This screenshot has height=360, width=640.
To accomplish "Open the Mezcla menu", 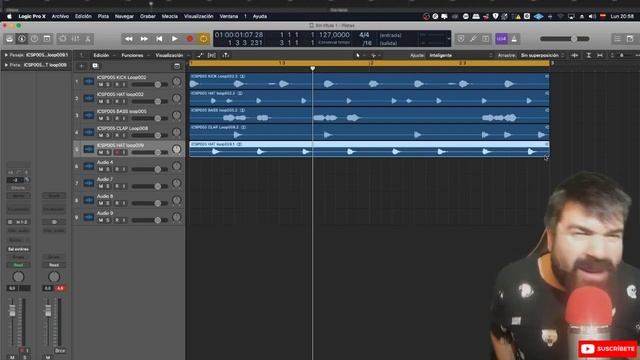I will click(169, 16).
